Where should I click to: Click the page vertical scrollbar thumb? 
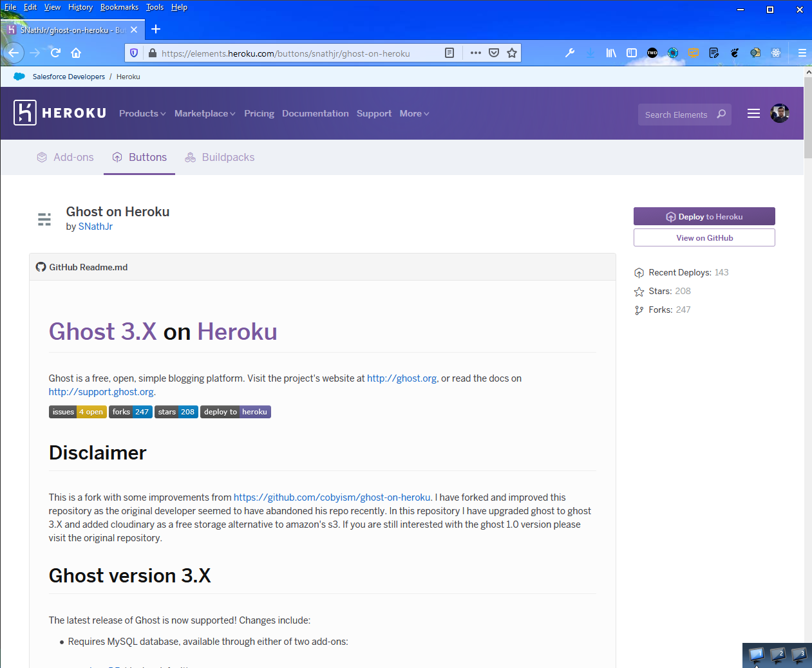(807, 119)
